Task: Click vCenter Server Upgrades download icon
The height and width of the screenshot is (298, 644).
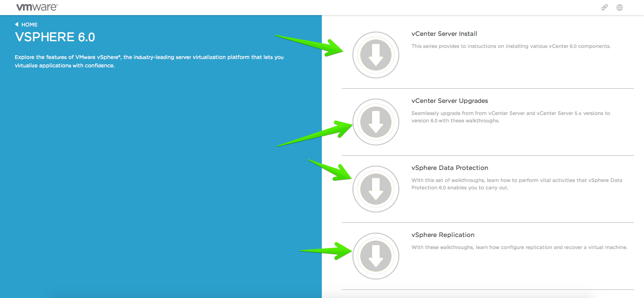Action: tap(376, 122)
